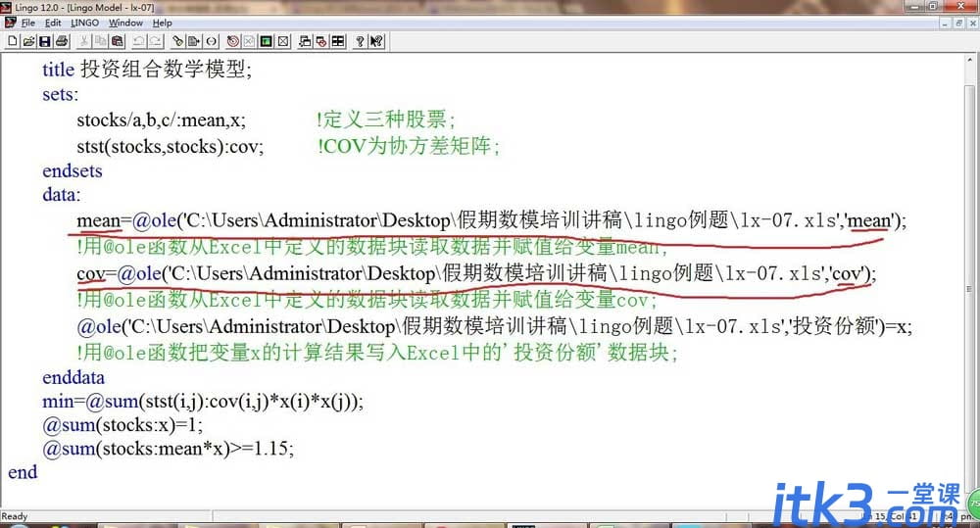This screenshot has height=528, width=980.
Task: Click the comment '!定义三种股票;'
Action: [x=386, y=120]
